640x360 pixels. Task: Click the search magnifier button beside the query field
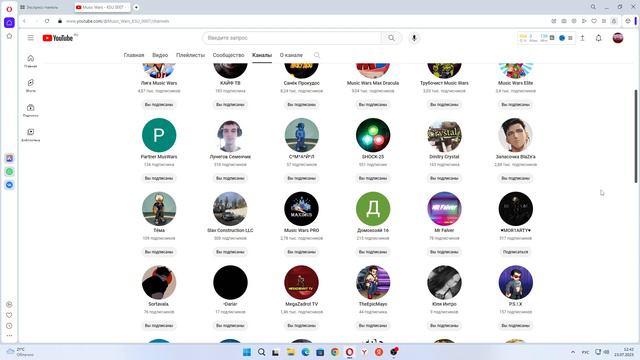(x=391, y=38)
